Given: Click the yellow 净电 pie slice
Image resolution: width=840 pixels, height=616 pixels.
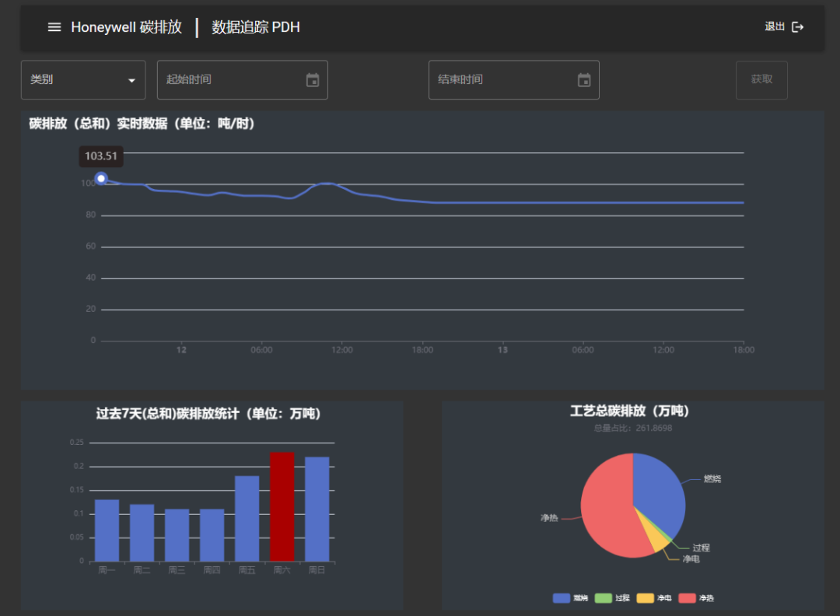Looking at the screenshot, I should (657, 538).
